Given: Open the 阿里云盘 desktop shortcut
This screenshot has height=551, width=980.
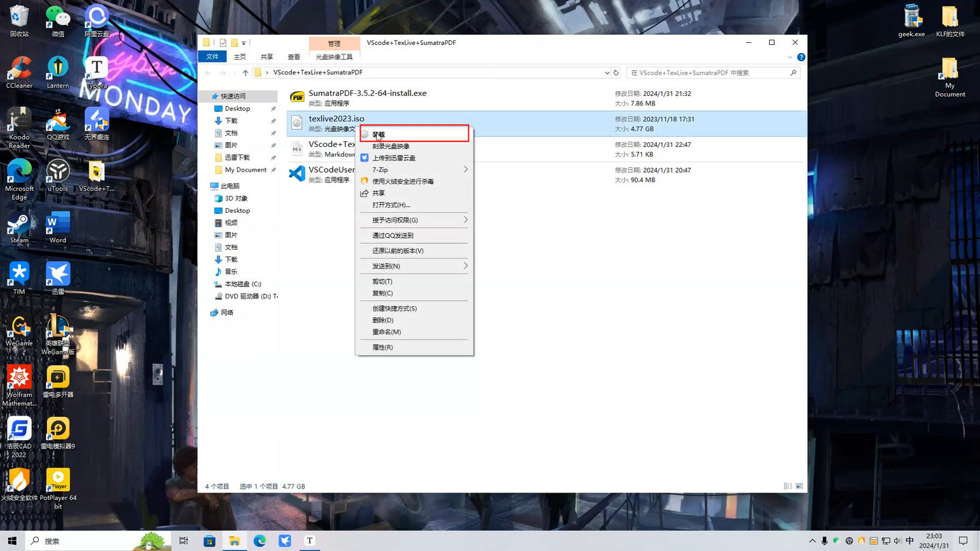Looking at the screenshot, I should point(97,20).
